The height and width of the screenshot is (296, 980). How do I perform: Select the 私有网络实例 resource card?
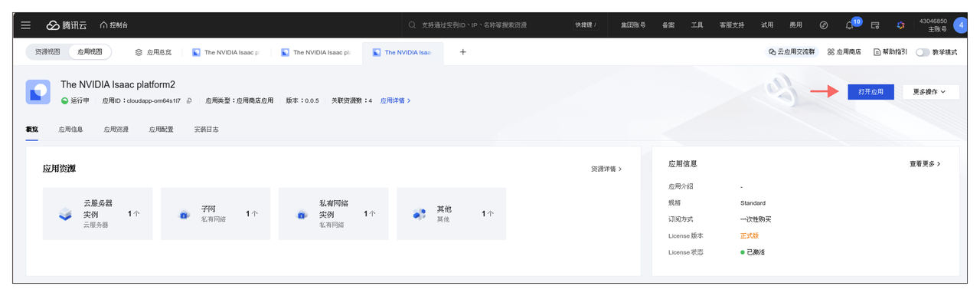tap(333, 214)
